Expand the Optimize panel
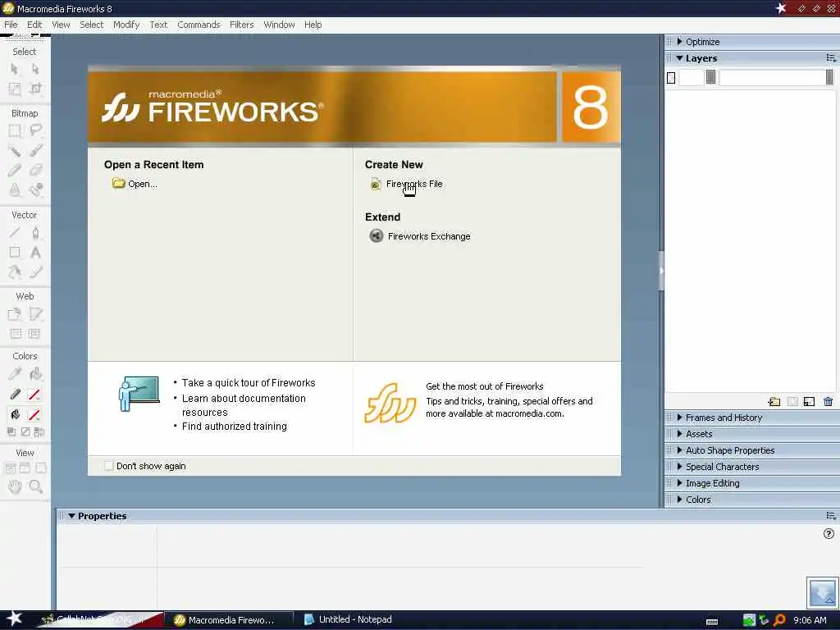 (x=680, y=42)
